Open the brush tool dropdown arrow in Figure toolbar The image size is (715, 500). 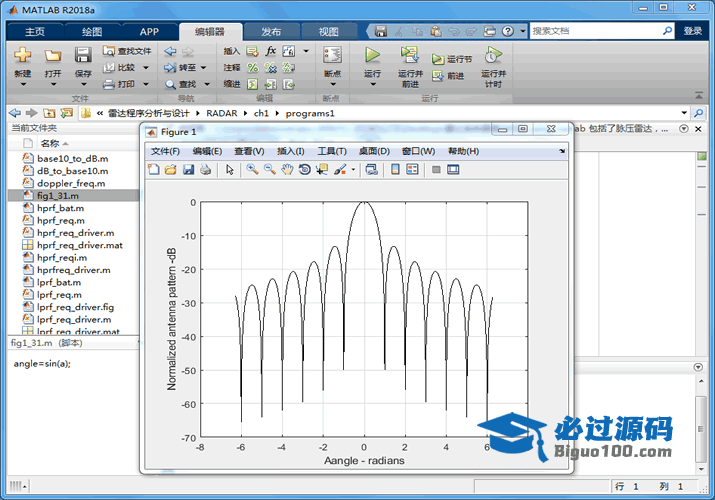pyautogui.click(x=353, y=170)
